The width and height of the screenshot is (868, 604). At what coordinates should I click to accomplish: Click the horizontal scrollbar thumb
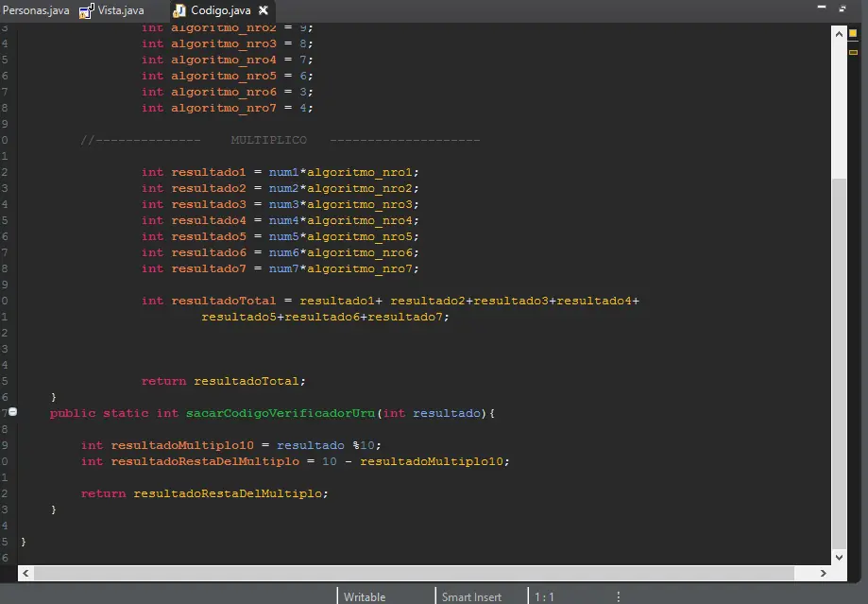415,574
